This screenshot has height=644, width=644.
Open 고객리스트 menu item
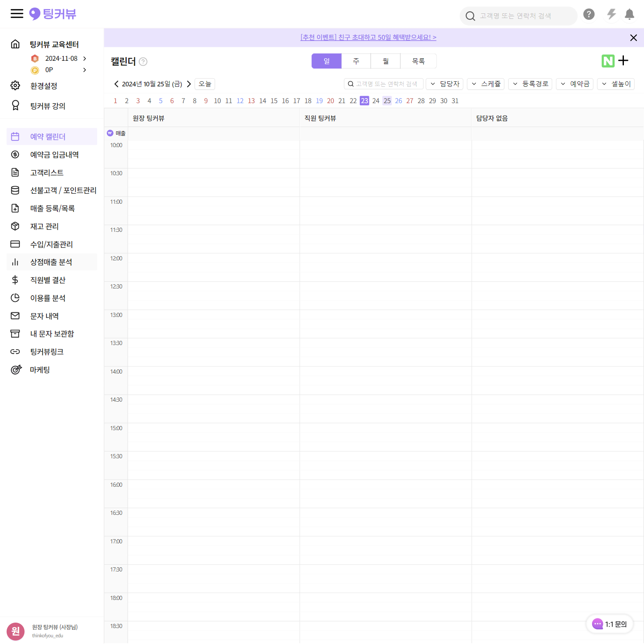[52, 172]
